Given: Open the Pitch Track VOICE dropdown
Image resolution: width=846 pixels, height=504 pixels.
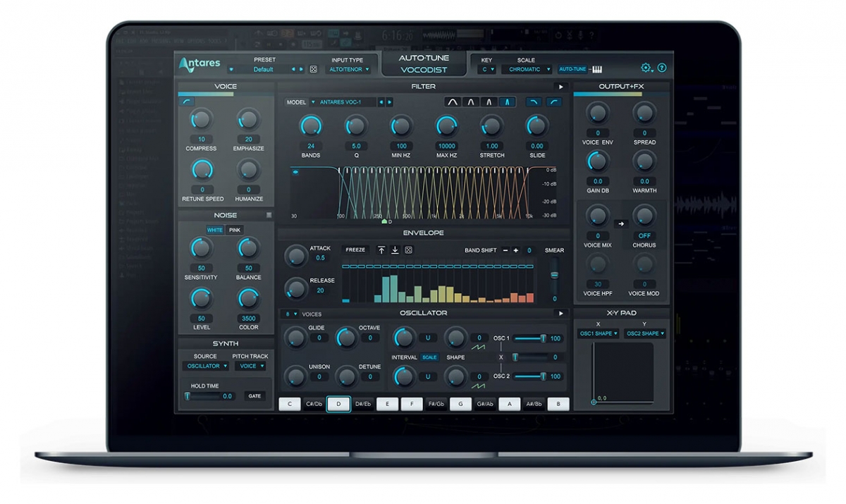Looking at the screenshot, I should coord(251,366).
